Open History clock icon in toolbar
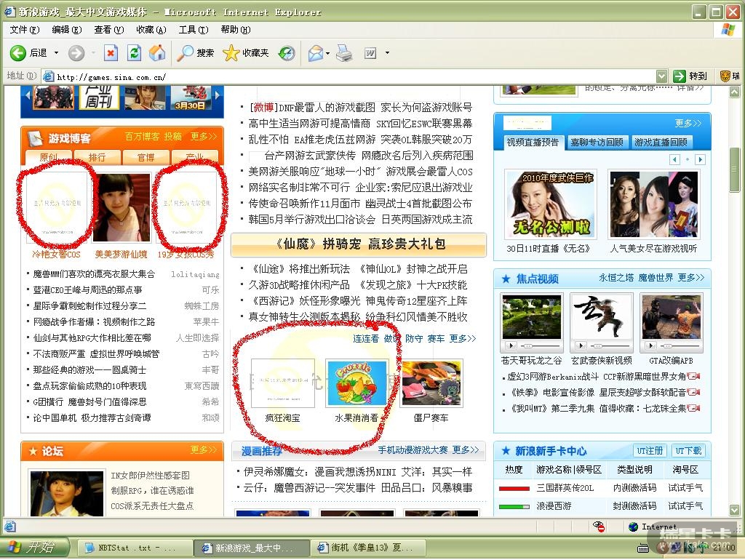The image size is (745, 560). pyautogui.click(x=287, y=52)
